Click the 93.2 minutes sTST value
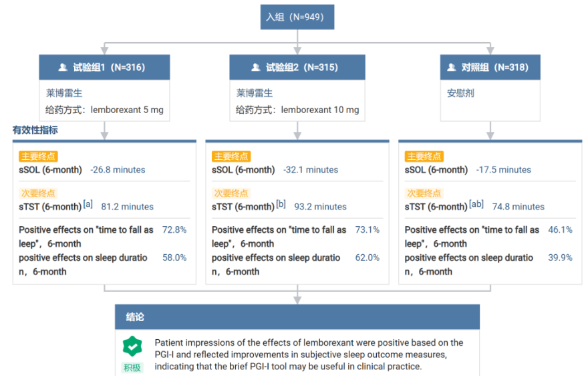Screen dimensions: 588x376 [x=320, y=207]
